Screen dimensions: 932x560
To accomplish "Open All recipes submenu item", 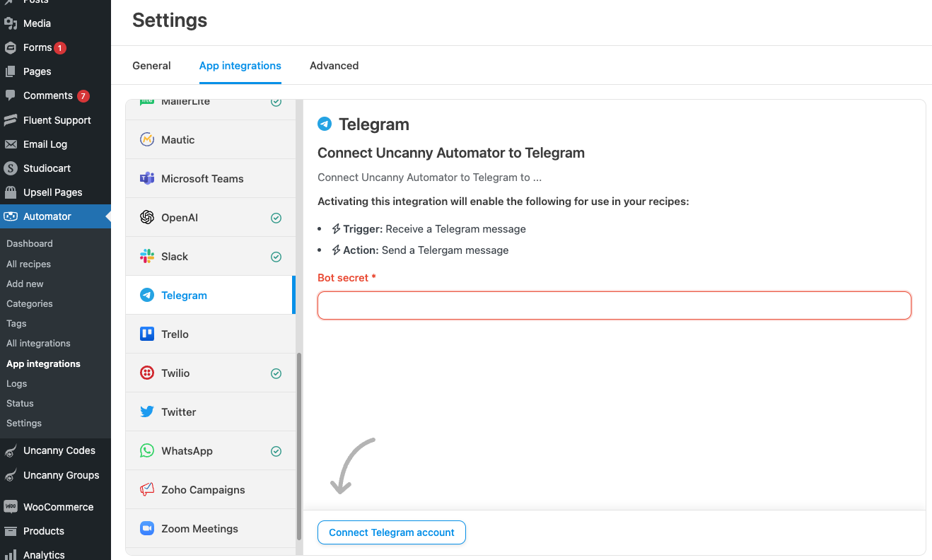I will pyautogui.click(x=28, y=264).
